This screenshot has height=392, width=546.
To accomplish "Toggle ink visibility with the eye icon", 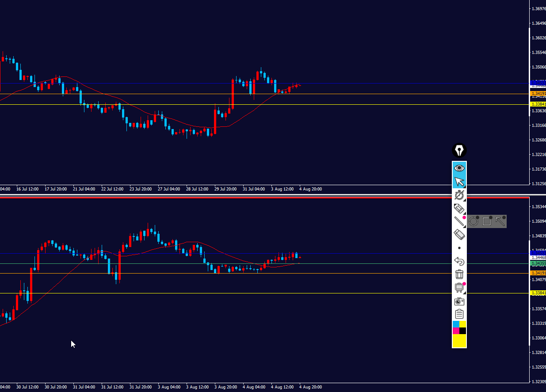I will click(x=459, y=168).
